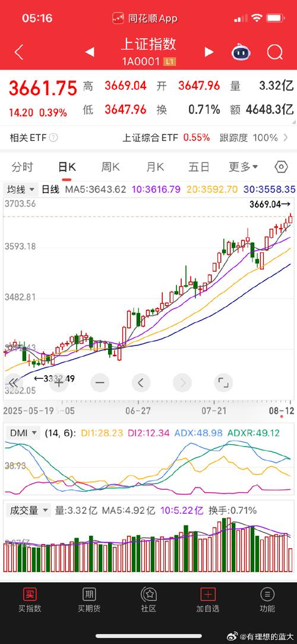Tap the volume MA5:4.92亿 value

click(x=128, y=511)
